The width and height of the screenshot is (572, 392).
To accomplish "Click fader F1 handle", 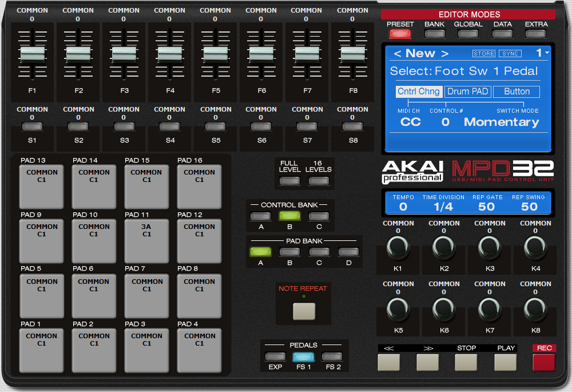I will tap(33, 54).
